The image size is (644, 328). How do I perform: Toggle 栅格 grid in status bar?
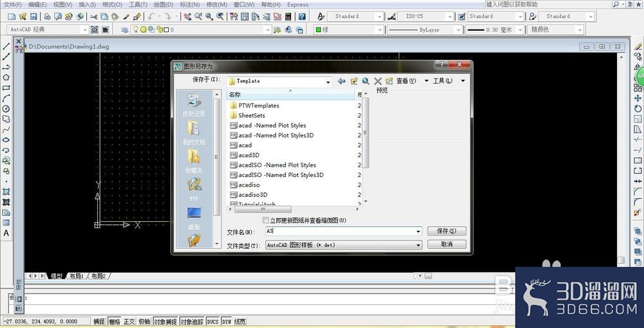(114, 322)
